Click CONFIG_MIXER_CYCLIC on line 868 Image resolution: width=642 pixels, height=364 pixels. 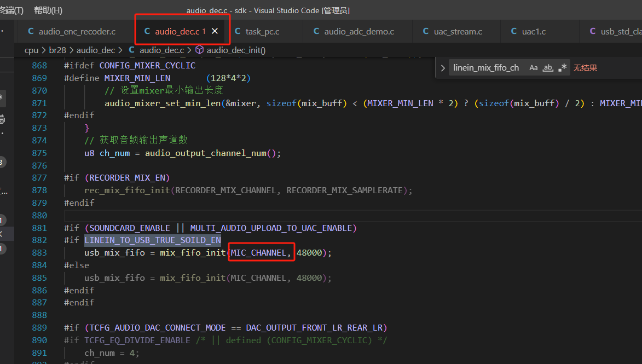pyautogui.click(x=147, y=66)
